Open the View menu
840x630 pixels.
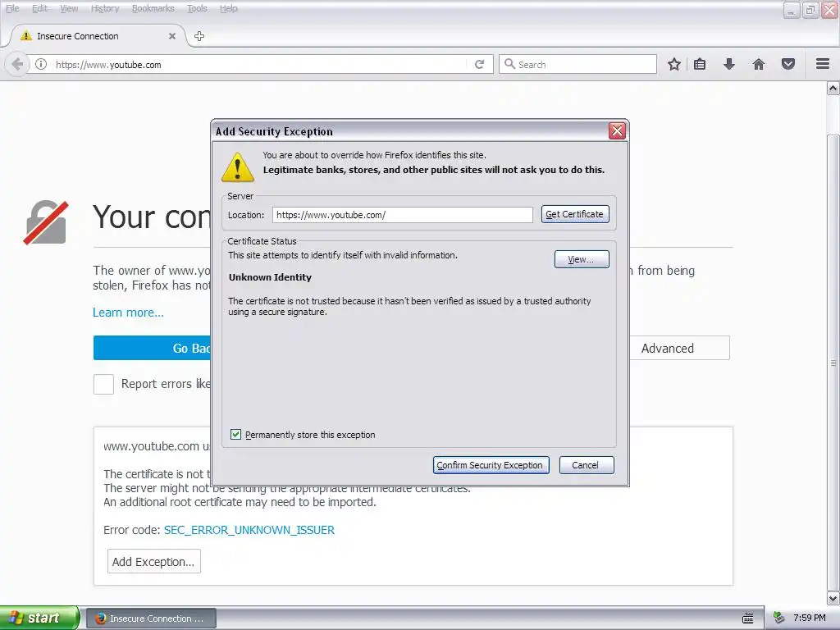pyautogui.click(x=69, y=8)
